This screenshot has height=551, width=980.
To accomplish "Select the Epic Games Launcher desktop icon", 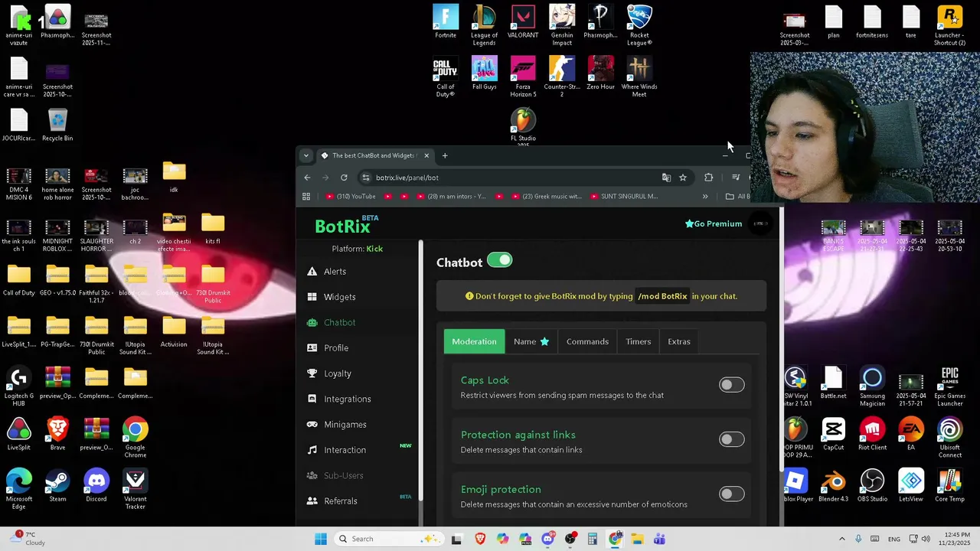I will click(949, 386).
